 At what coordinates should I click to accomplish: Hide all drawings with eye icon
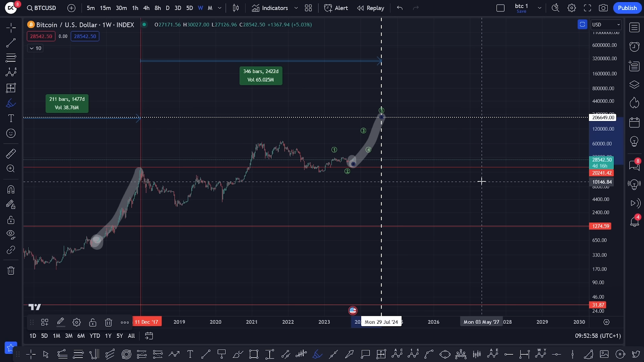coord(11,234)
